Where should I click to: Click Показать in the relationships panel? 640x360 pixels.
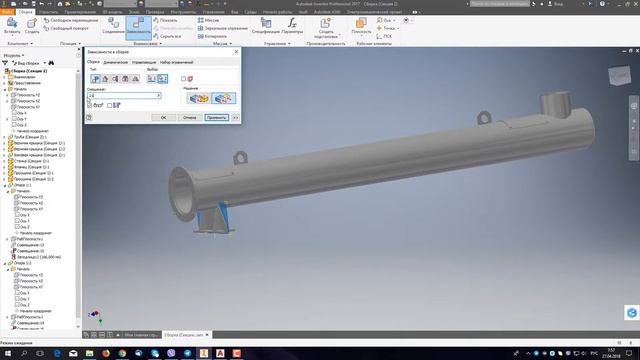click(x=165, y=20)
